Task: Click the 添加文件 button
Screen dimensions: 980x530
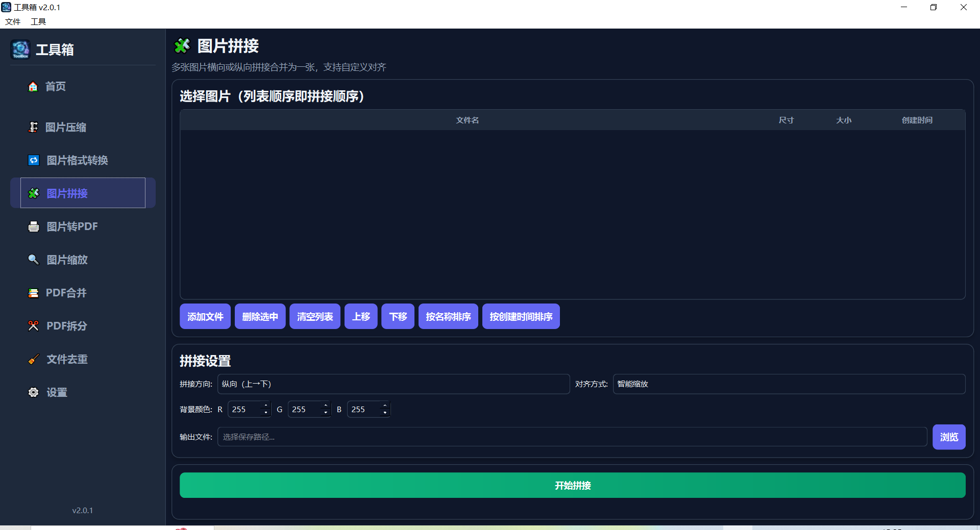Action: (205, 317)
